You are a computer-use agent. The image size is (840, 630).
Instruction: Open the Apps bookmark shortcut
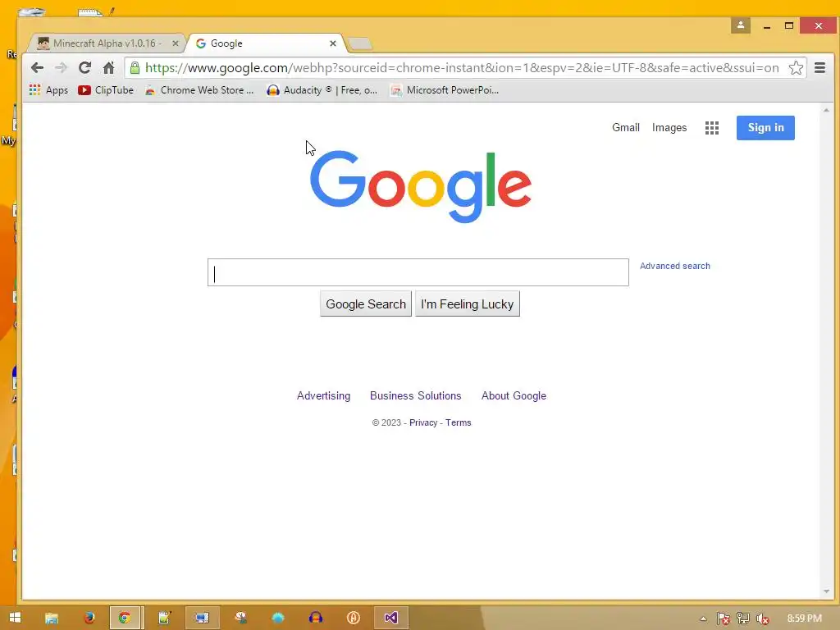pyautogui.click(x=48, y=90)
